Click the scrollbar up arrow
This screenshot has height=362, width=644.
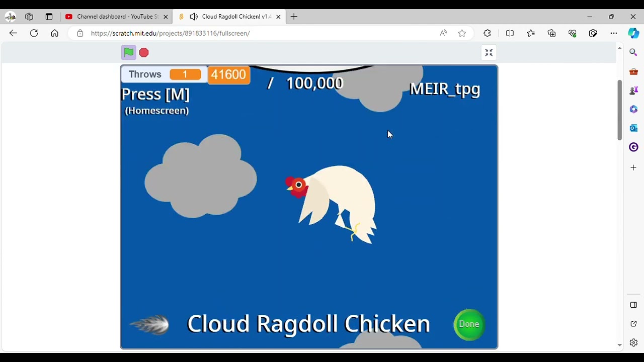[619, 48]
